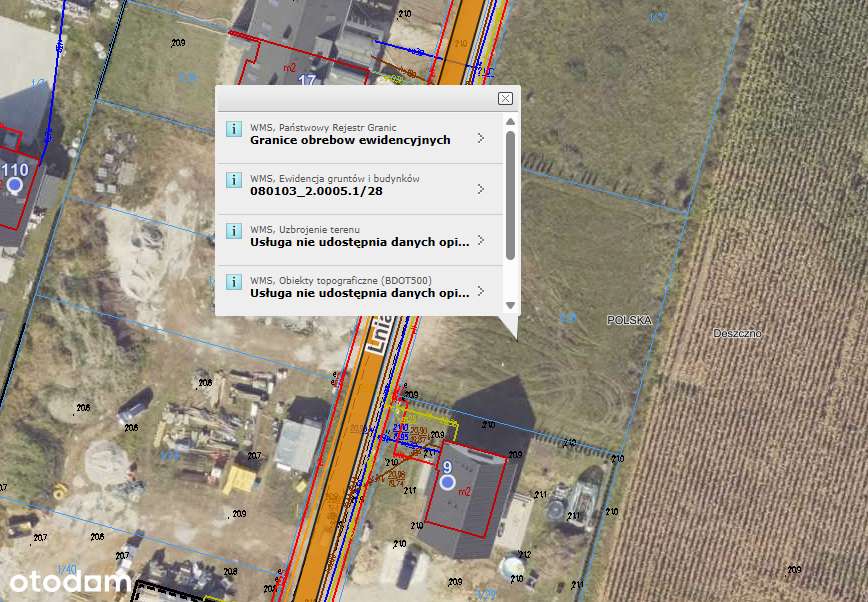The image size is (868, 602).
Task: Select 080103_2.0005.1/28 parcel identifier text
Action: point(316,191)
